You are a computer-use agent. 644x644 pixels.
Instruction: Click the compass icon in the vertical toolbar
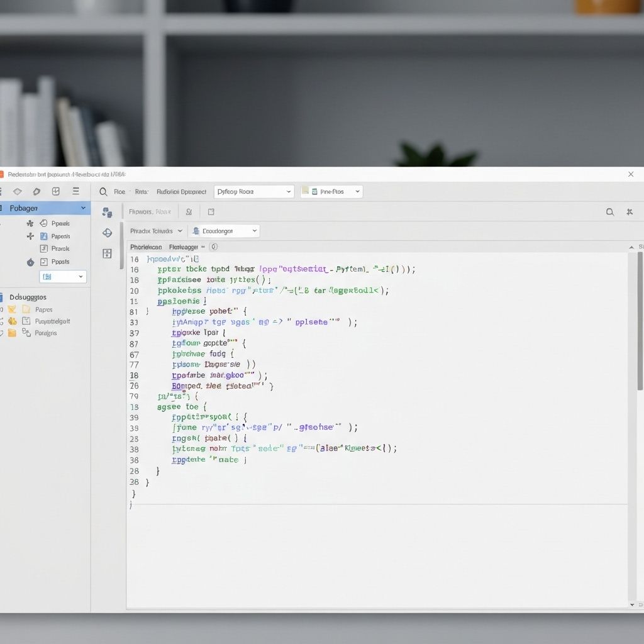click(x=107, y=233)
